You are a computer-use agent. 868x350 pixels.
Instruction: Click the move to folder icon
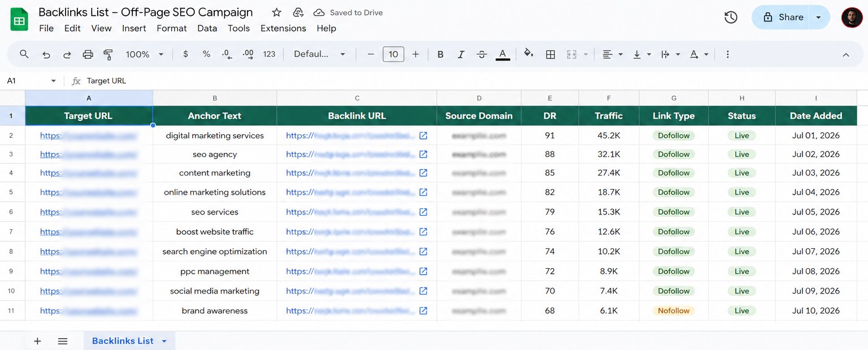point(298,12)
